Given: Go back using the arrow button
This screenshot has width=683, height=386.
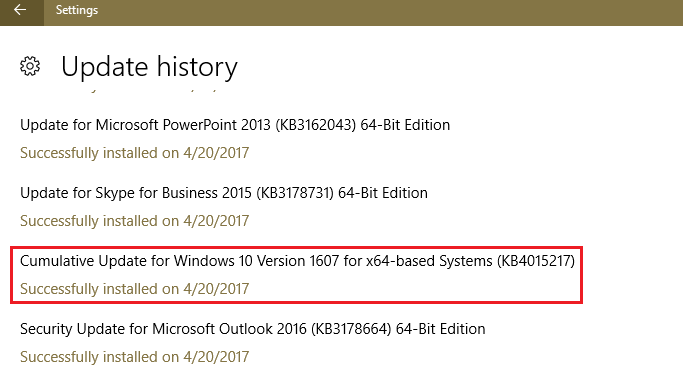Looking at the screenshot, I should tap(21, 10).
